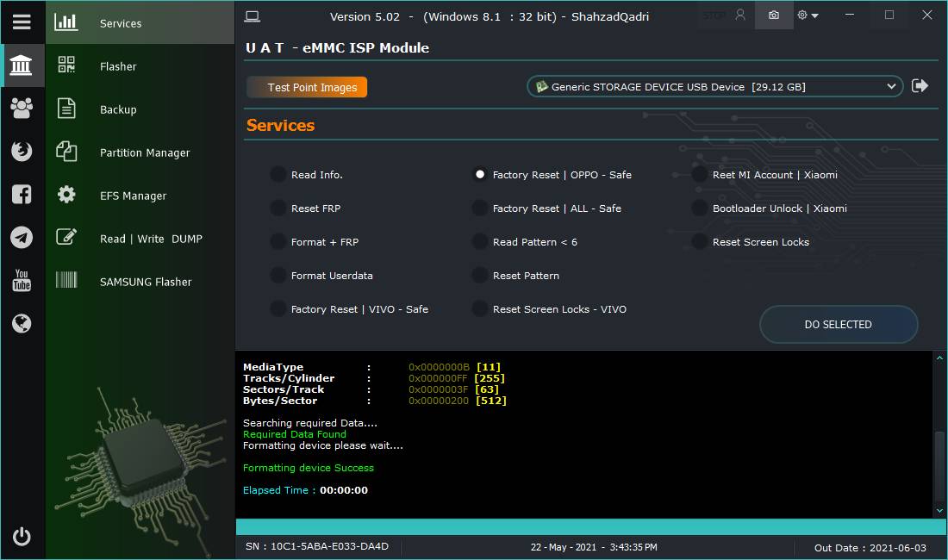948x560 pixels.
Task: Open the Partition Manager menu item
Action: coord(140,152)
